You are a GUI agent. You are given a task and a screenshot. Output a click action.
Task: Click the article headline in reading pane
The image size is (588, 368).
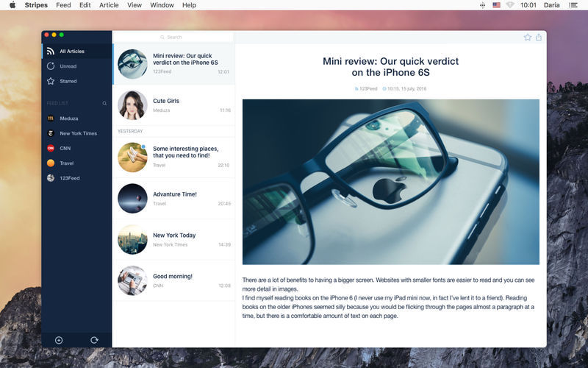click(x=391, y=66)
